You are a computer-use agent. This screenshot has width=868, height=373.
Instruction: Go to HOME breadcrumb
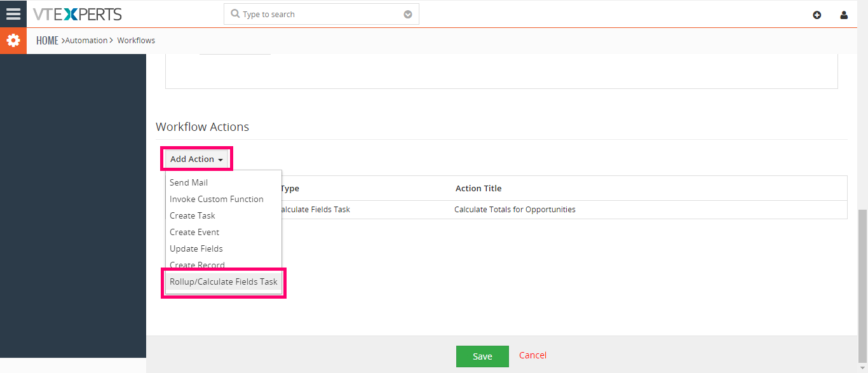pyautogui.click(x=47, y=40)
